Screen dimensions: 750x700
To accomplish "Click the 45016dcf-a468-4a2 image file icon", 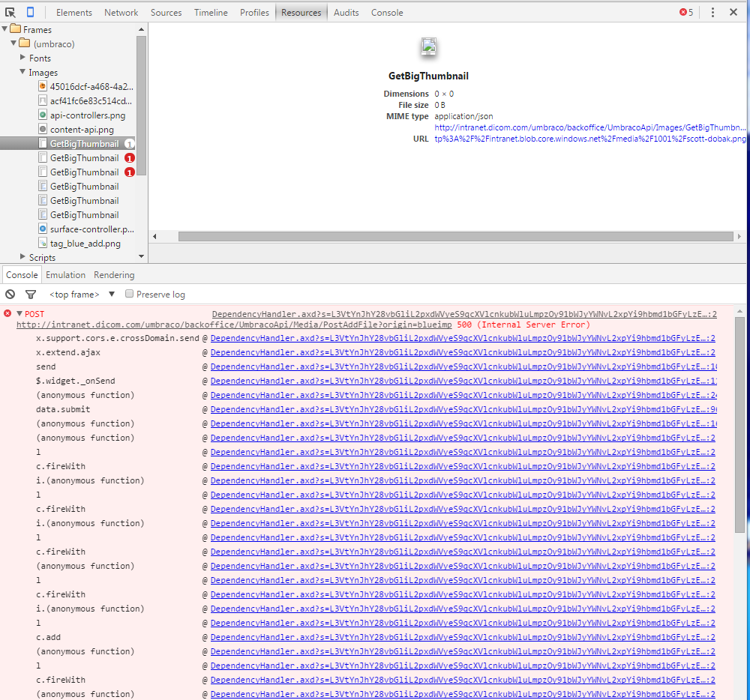I will 43,86.
